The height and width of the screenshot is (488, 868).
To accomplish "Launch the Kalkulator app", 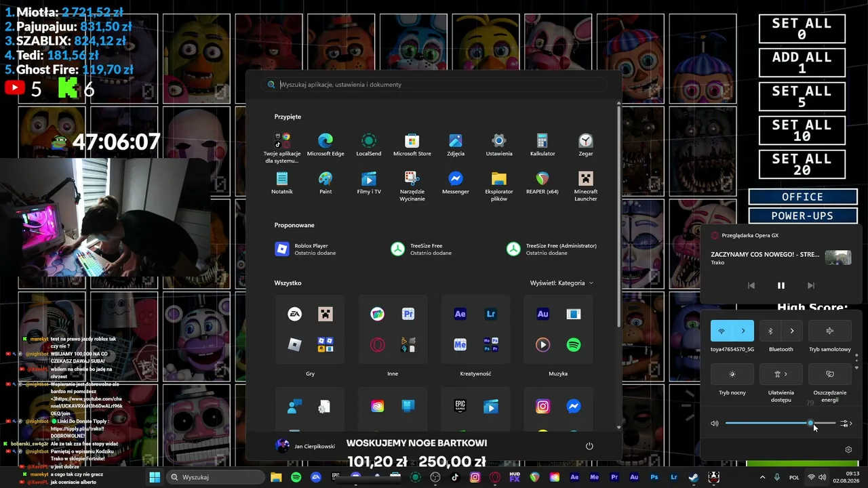I will (542, 144).
